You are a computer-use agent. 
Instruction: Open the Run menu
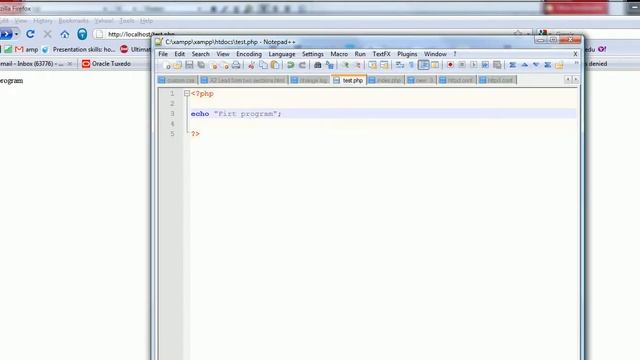(x=360, y=54)
